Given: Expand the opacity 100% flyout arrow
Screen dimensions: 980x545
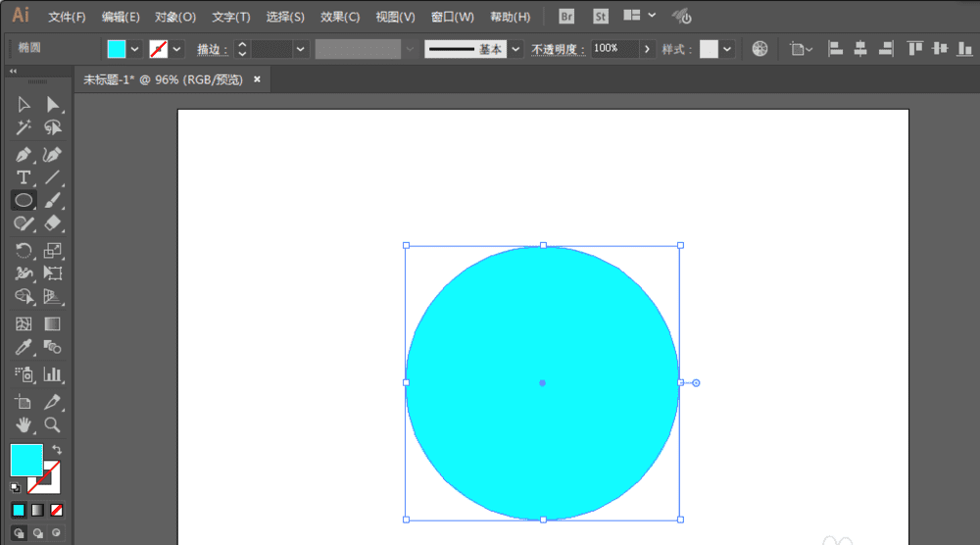Looking at the screenshot, I should coord(647,49).
